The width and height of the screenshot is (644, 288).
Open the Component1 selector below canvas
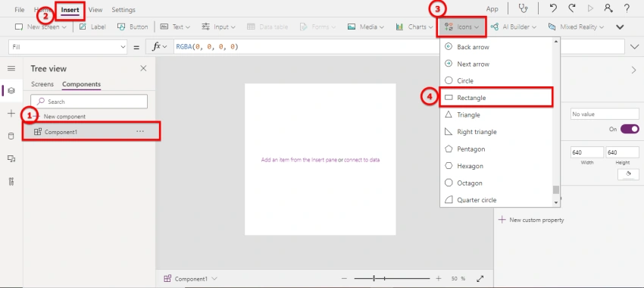tap(190, 279)
